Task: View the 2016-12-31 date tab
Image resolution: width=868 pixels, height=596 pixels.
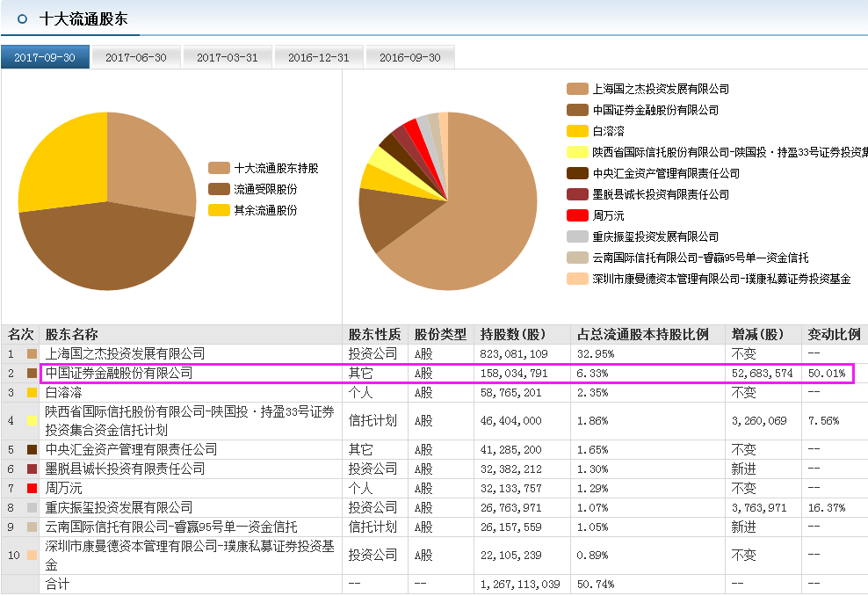Action: 319,57
